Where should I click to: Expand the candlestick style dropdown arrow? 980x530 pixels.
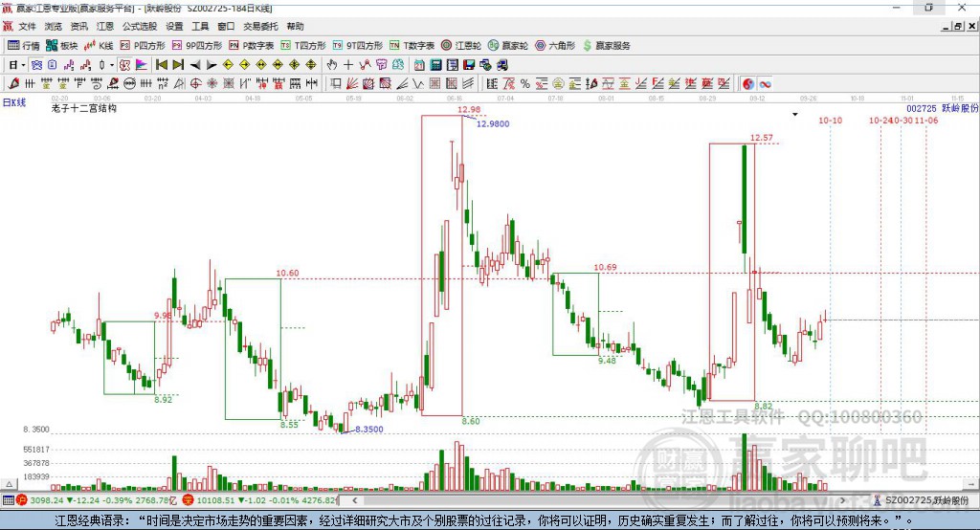point(112,65)
